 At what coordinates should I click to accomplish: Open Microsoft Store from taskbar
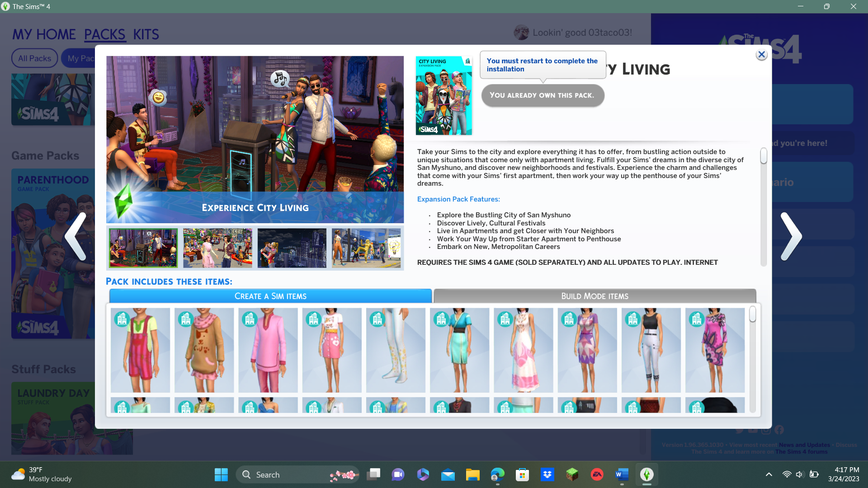[522, 474]
